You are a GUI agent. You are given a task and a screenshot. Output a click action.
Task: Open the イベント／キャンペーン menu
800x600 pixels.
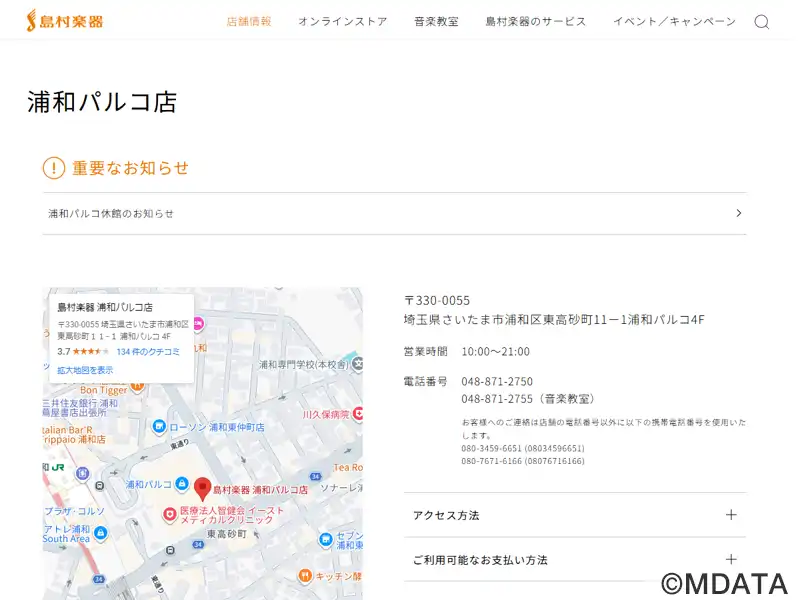tap(674, 21)
